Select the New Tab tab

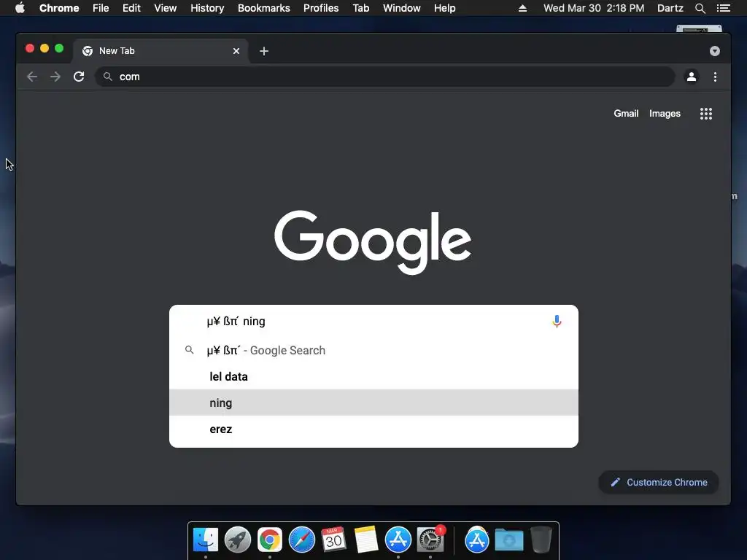click(x=160, y=51)
